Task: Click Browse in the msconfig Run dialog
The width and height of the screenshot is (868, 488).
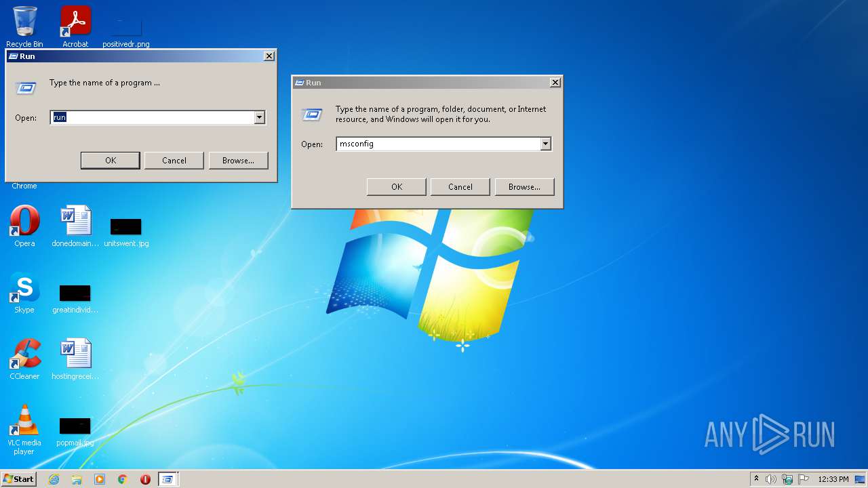Action: 524,187
